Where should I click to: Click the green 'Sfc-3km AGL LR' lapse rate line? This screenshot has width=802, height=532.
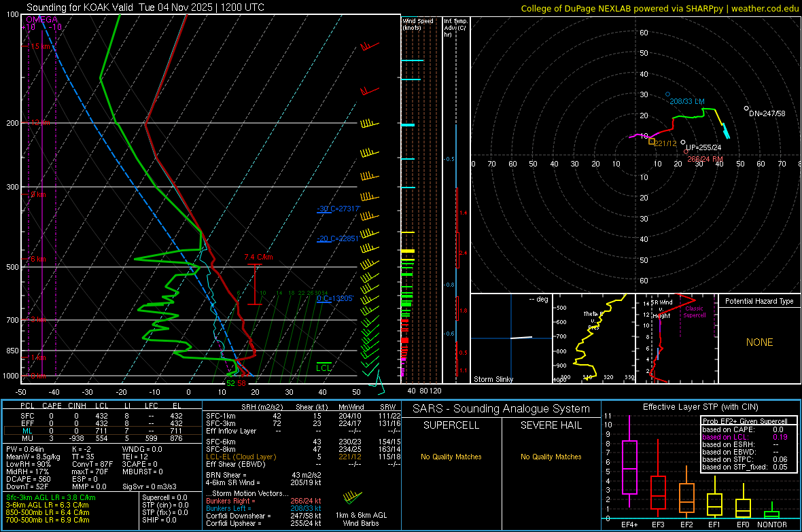pyautogui.click(x=51, y=497)
